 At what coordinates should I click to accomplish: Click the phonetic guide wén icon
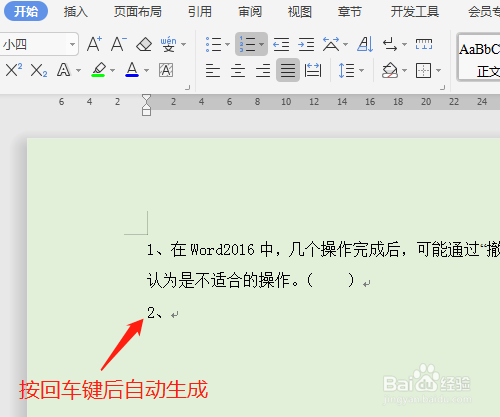click(169, 44)
